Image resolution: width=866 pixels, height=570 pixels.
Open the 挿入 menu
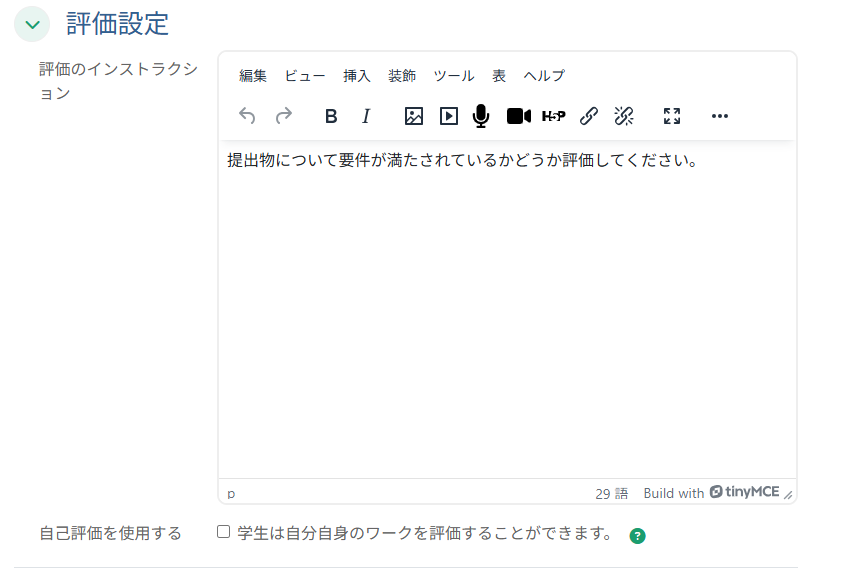(357, 76)
